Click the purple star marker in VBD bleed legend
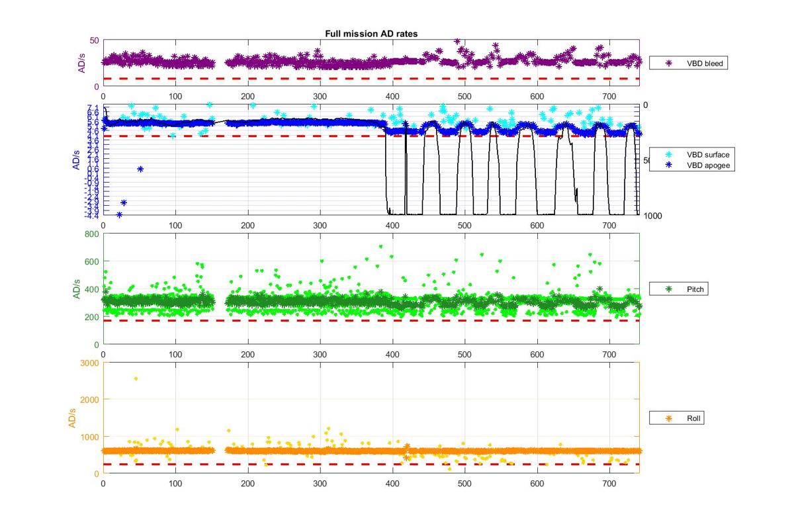Image resolution: width=794 pixels, height=532 pixels. point(668,64)
